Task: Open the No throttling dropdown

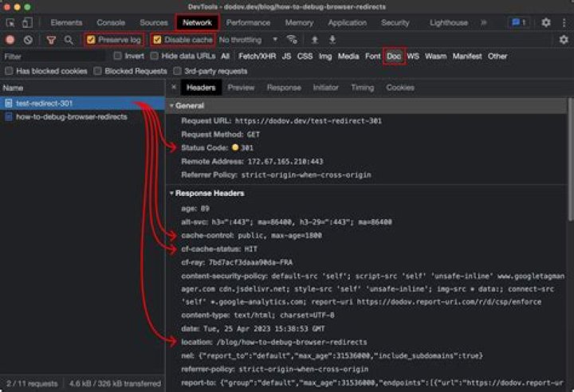Action: pos(248,40)
